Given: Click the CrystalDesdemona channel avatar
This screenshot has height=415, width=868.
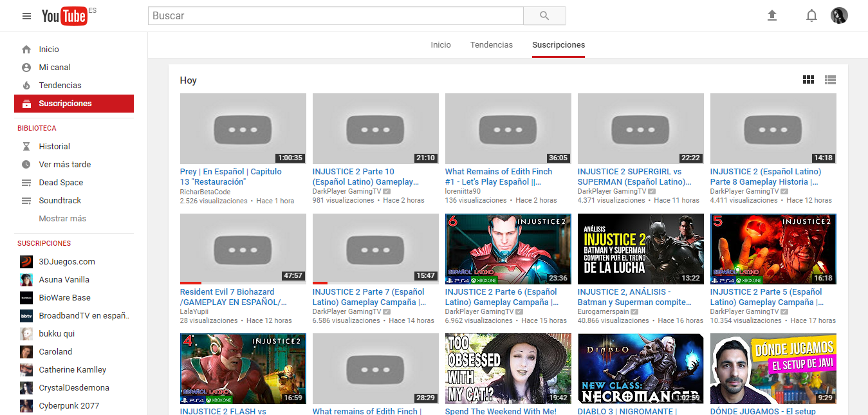Looking at the screenshot, I should coord(26,388).
